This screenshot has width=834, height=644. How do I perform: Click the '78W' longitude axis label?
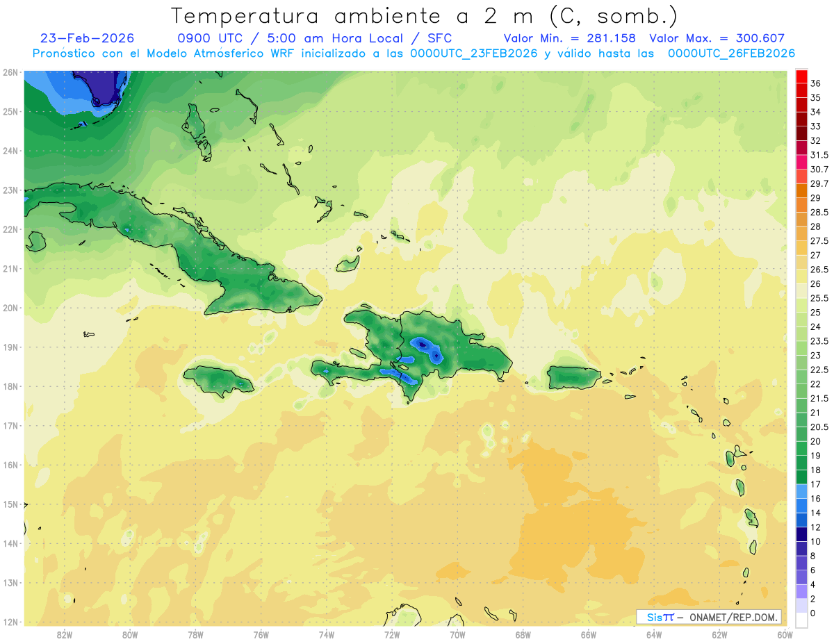195,634
